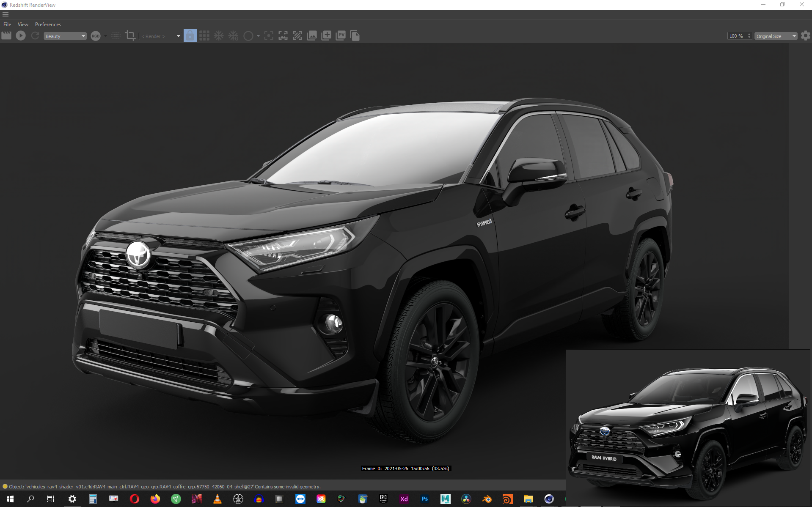This screenshot has width=812, height=507.
Task: Open the Beauty AOV dropdown
Action: click(x=65, y=36)
